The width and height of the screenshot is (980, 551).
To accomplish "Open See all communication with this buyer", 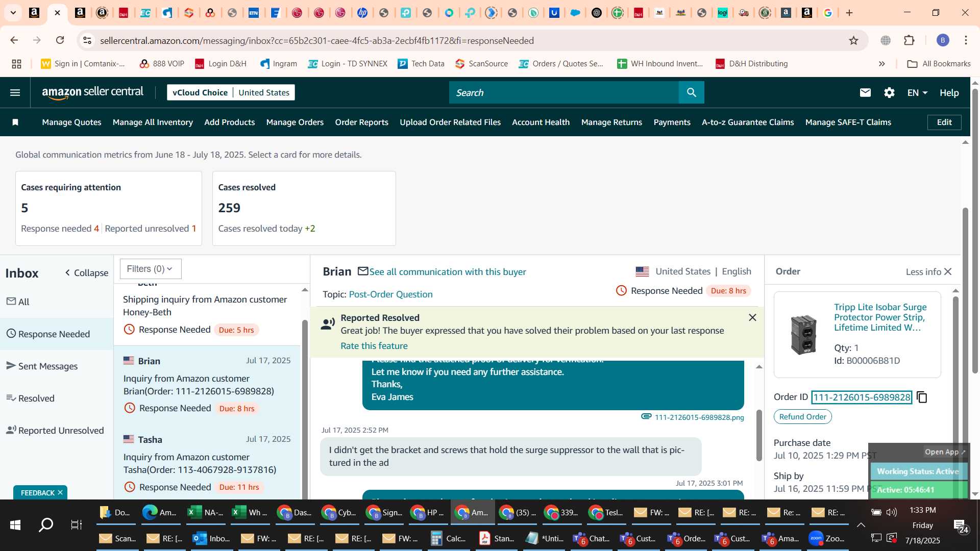I will pyautogui.click(x=447, y=271).
